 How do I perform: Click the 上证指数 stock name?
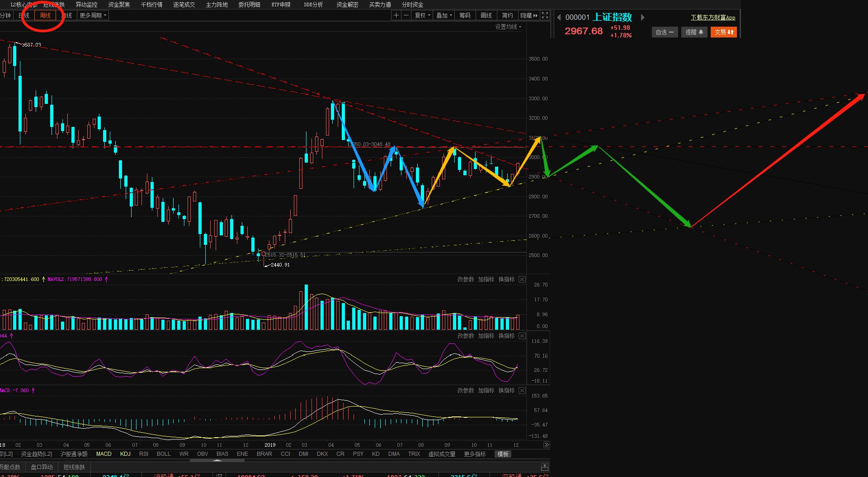pos(613,17)
